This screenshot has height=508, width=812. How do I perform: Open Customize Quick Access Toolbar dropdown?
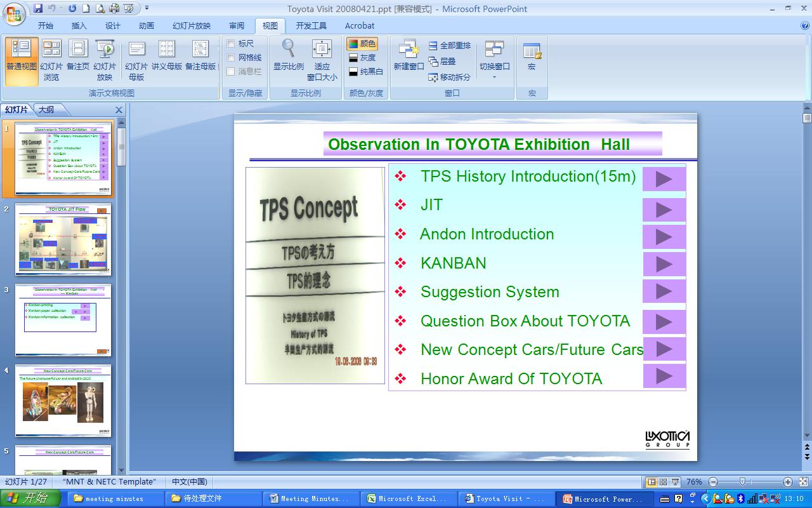(147, 8)
